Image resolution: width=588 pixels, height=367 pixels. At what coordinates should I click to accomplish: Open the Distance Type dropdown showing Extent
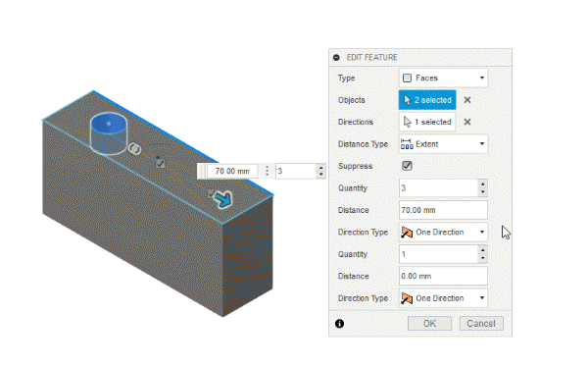pyautogui.click(x=443, y=144)
